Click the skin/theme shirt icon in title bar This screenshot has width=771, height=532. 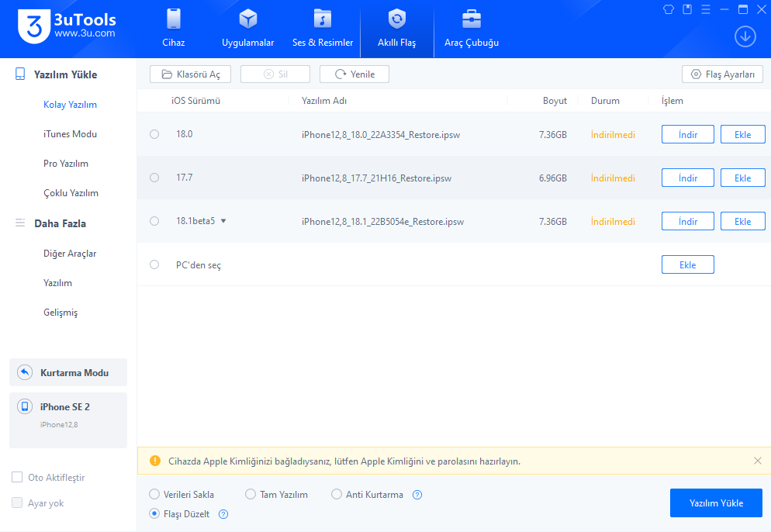669,9
